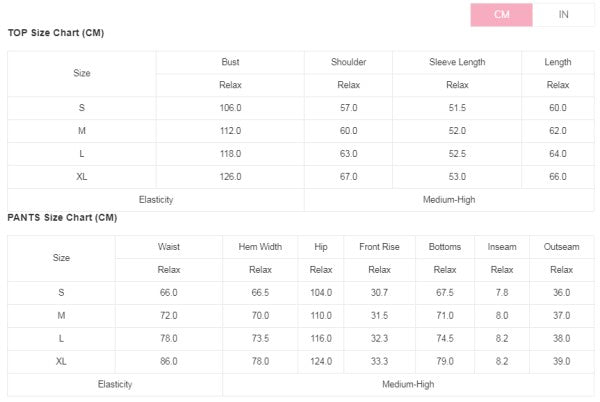This screenshot has width=600, height=402.
Task: Click the PANTS Size Chart heading
Action: pos(62,218)
